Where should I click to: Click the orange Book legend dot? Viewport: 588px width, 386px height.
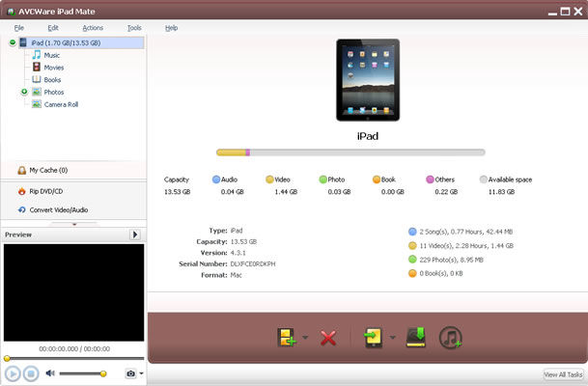[x=377, y=179]
